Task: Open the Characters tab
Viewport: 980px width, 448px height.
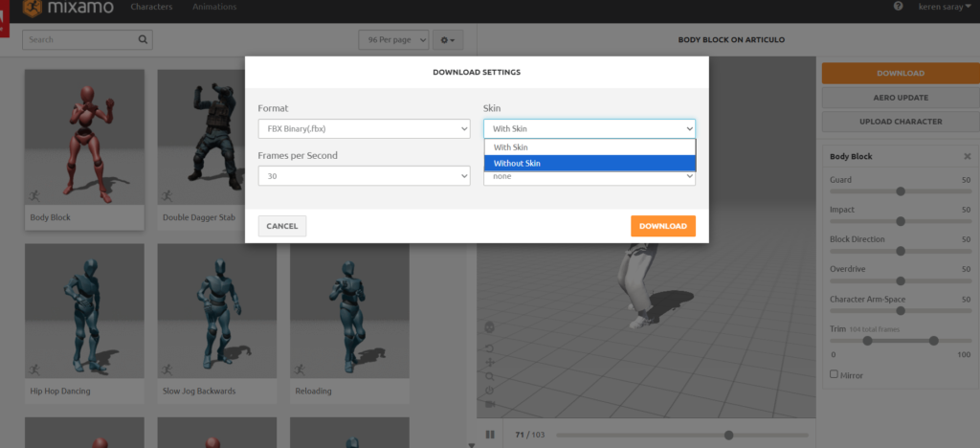Action: click(x=151, y=7)
